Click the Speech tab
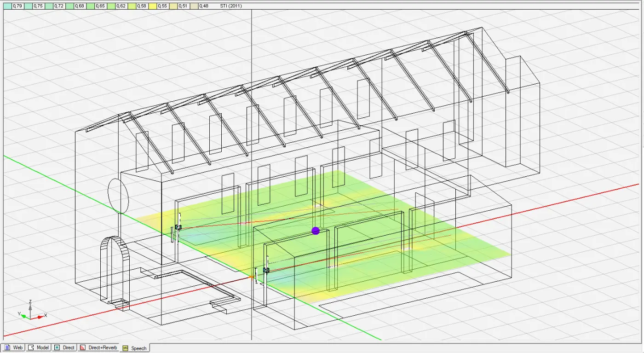 (135, 348)
